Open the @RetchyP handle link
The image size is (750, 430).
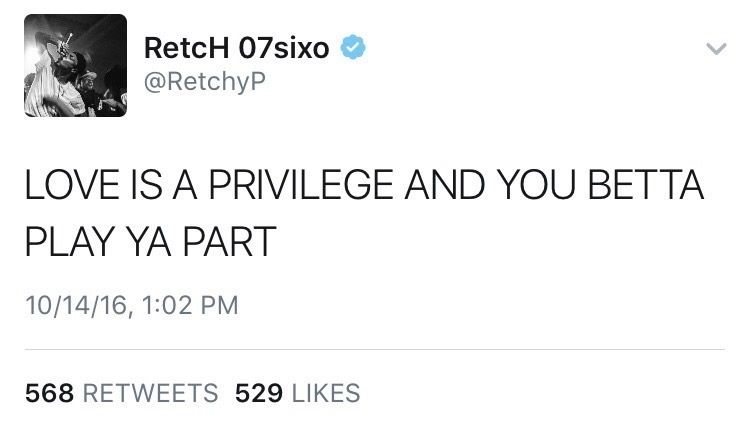click(204, 82)
